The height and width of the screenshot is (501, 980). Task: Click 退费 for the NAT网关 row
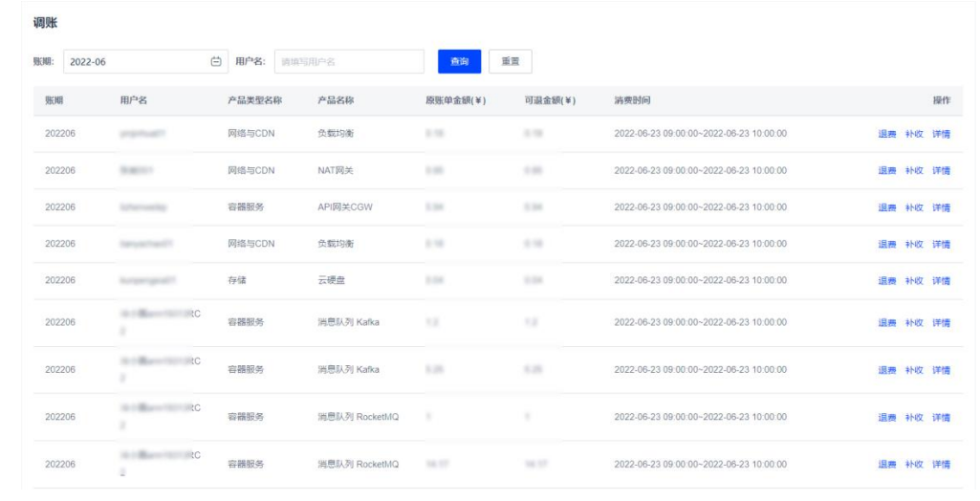tap(887, 170)
